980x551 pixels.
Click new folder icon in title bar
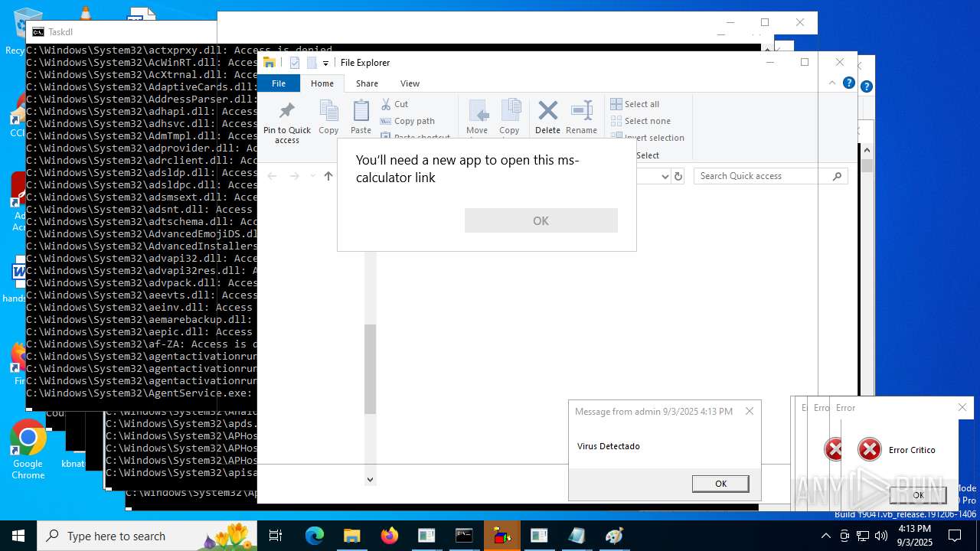312,63
